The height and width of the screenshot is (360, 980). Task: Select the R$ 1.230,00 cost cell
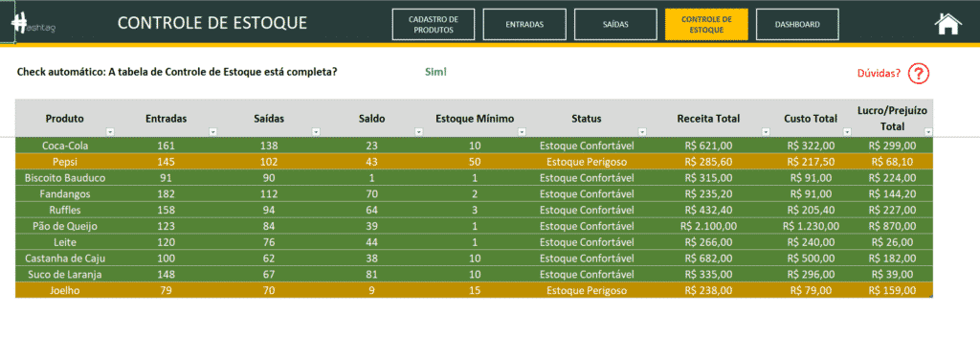click(812, 226)
